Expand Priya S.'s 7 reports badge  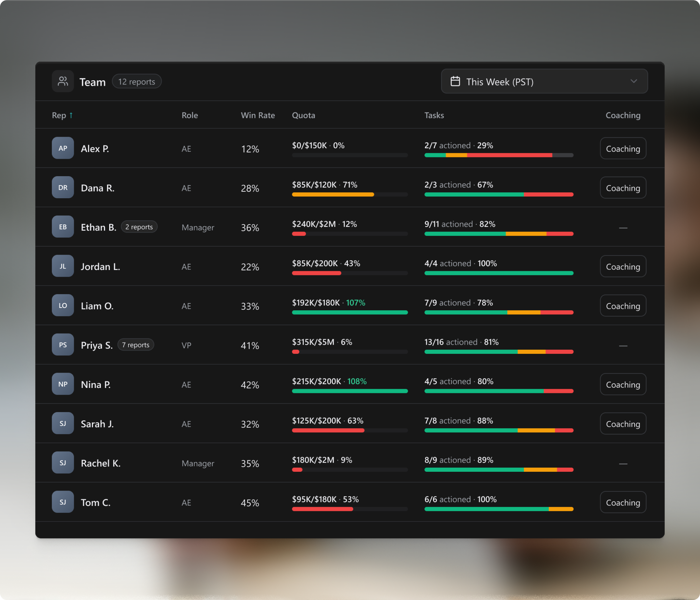tap(135, 345)
